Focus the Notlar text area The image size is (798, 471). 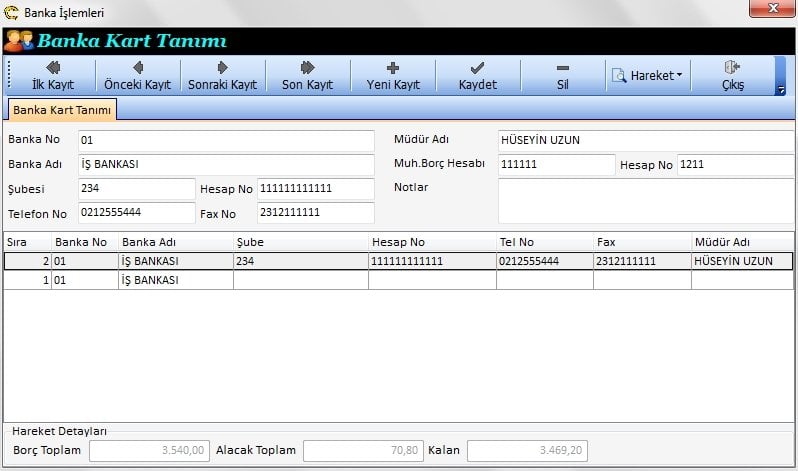point(645,201)
